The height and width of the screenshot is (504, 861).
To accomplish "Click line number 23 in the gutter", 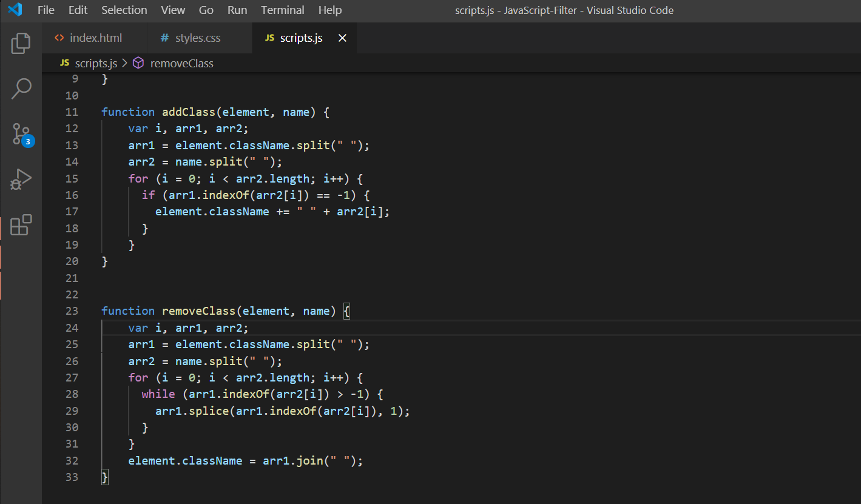I will (x=72, y=311).
